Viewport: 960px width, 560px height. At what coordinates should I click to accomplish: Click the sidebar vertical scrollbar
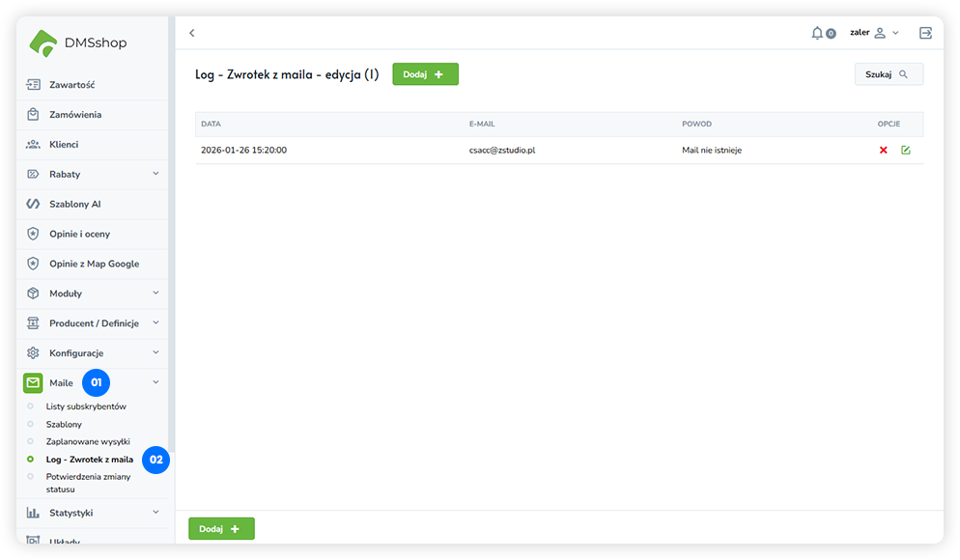coord(172,241)
